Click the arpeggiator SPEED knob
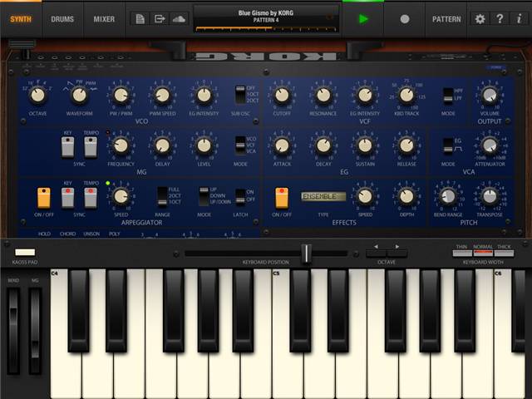Screen dimensions: 532x399 pos(121,196)
